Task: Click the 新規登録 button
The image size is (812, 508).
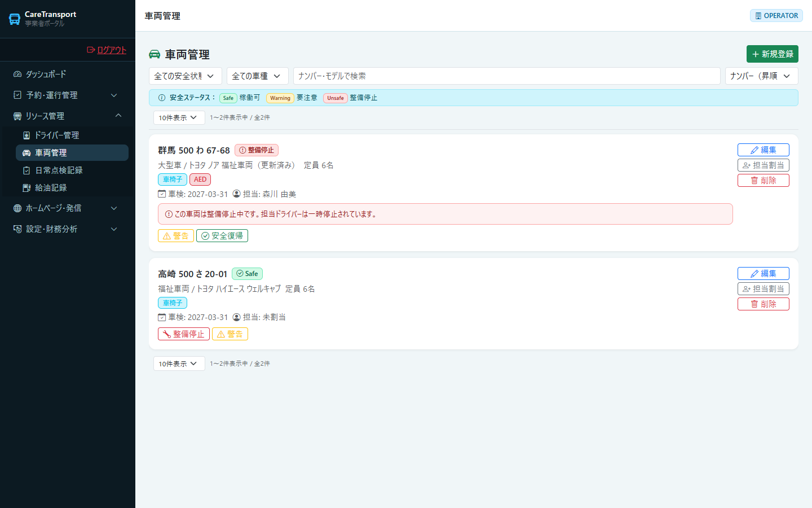Action: tap(773, 54)
